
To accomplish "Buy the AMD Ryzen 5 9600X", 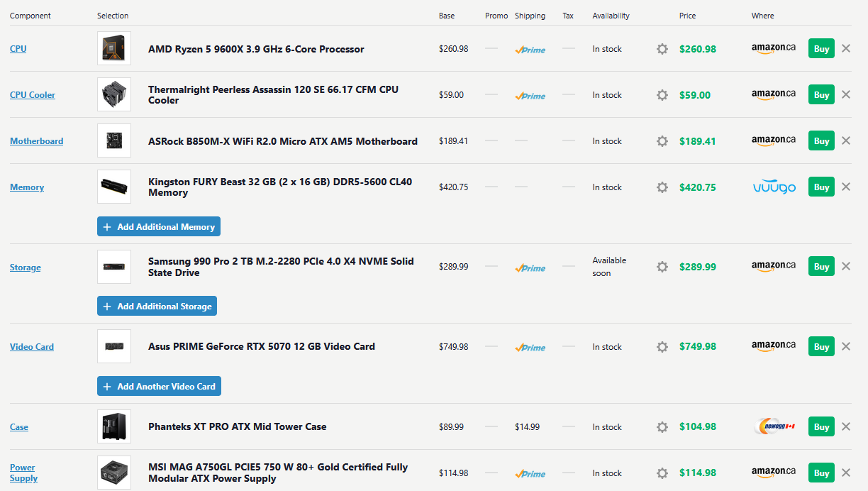I will click(821, 49).
